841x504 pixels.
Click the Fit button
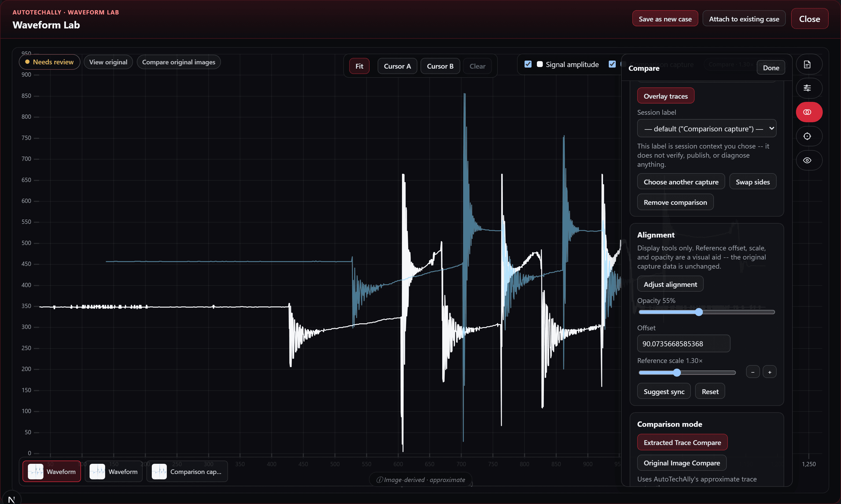pyautogui.click(x=359, y=66)
